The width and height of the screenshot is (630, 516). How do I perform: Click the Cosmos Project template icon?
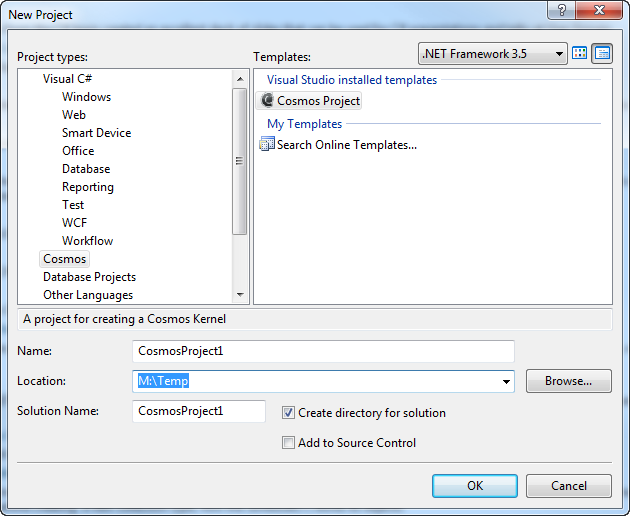267,101
